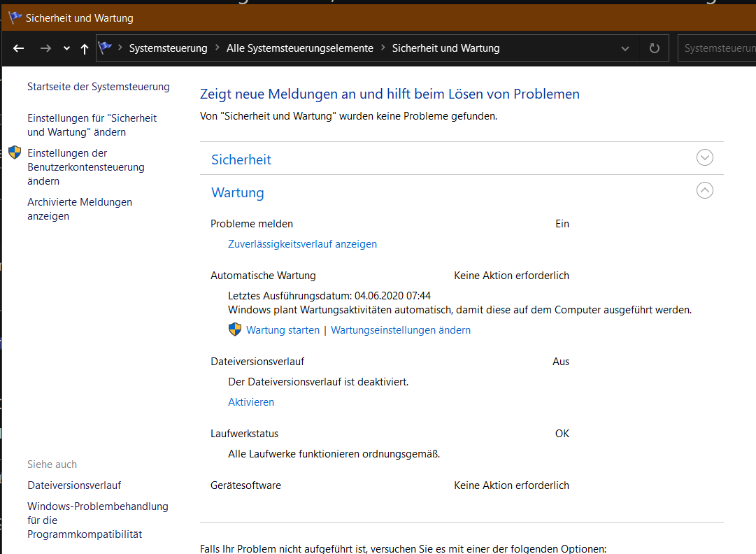Click the forward navigation arrow

[x=45, y=48]
